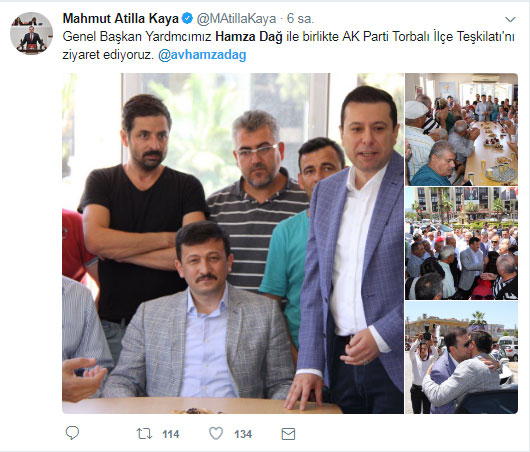This screenshot has height=452, width=530.
Task: Open Mahmut Atilla Kaya's profile avatar
Action: pyautogui.click(x=31, y=33)
